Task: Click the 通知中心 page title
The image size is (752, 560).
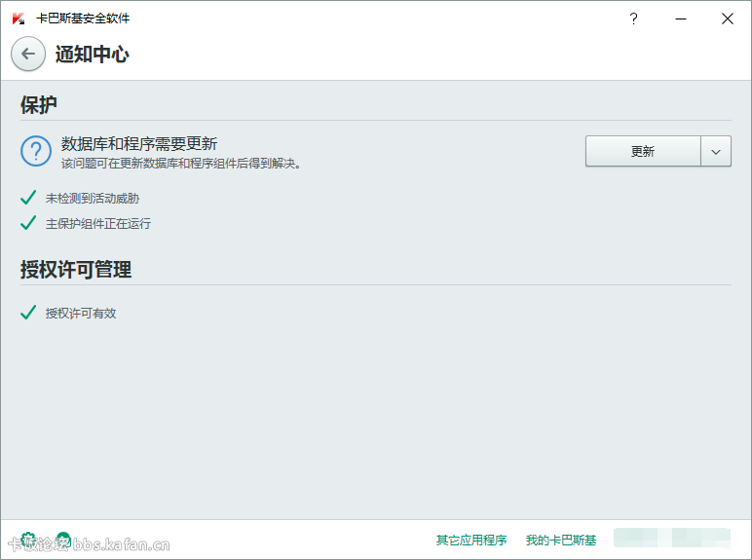Action: pyautogui.click(x=93, y=54)
